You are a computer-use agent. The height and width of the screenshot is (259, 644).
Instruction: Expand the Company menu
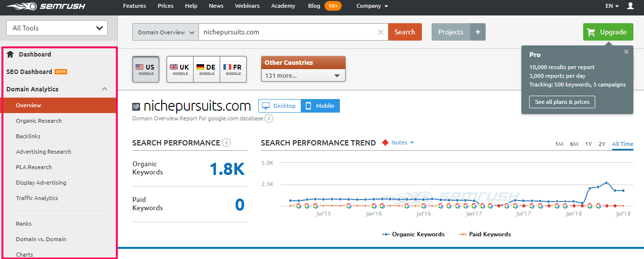click(x=372, y=6)
